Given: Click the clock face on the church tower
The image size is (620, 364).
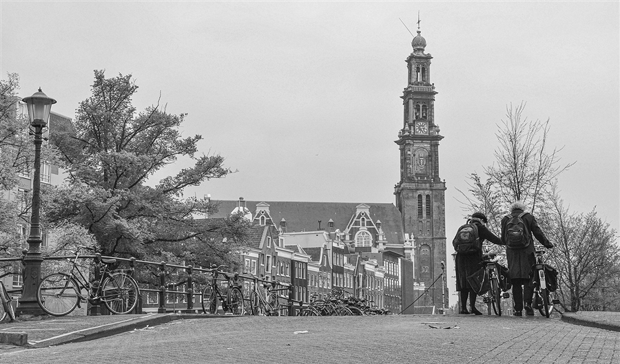Looking at the screenshot, I should 421,127.
